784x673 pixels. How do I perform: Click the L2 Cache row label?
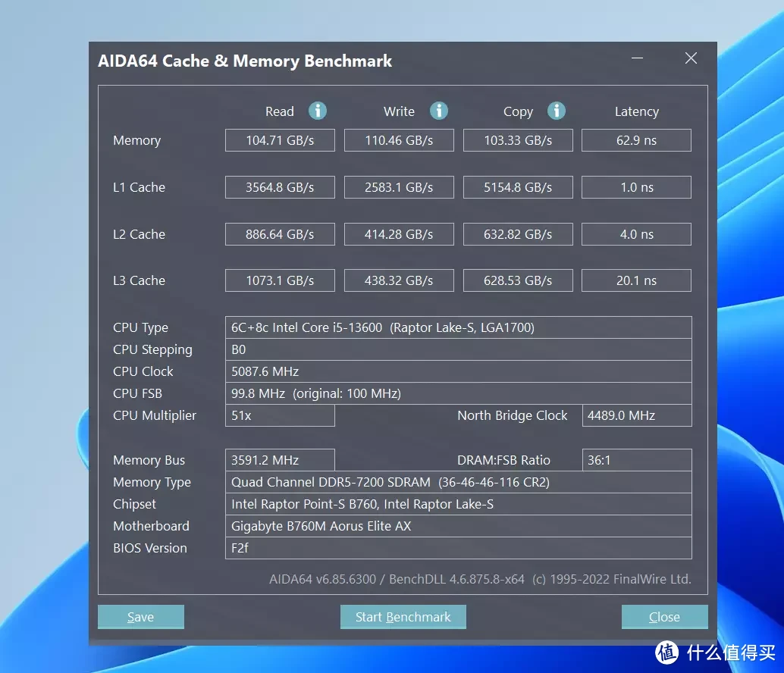(139, 234)
